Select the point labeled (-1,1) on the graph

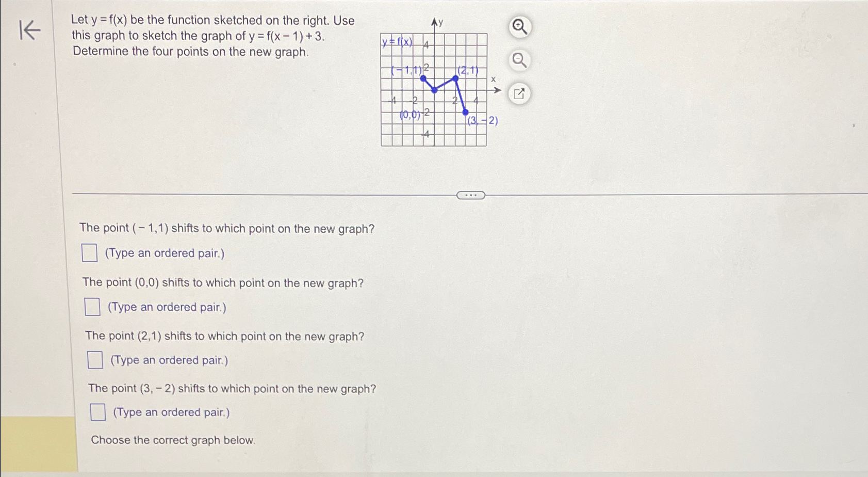pos(423,78)
